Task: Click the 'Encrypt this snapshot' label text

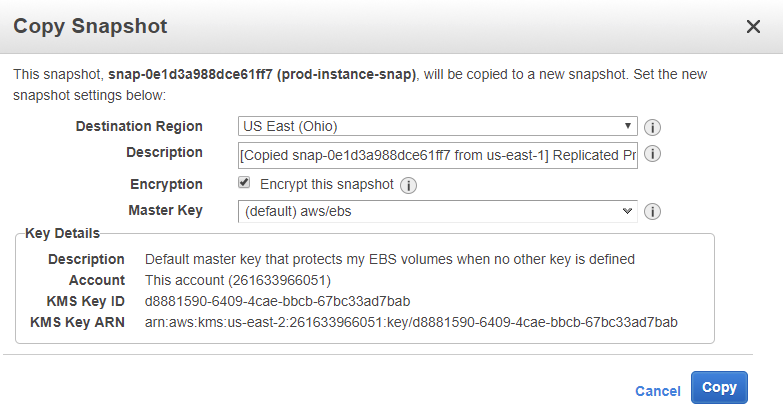Action: [x=326, y=184]
